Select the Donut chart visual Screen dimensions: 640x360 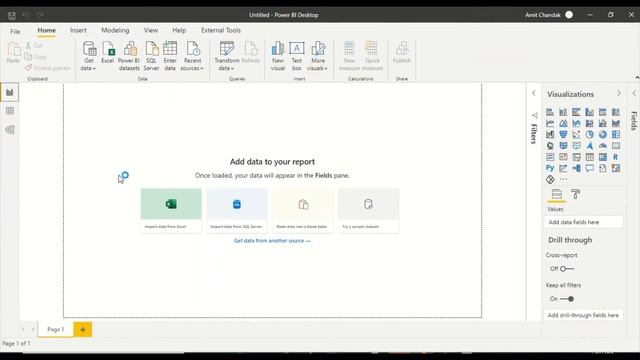[x=603, y=134]
